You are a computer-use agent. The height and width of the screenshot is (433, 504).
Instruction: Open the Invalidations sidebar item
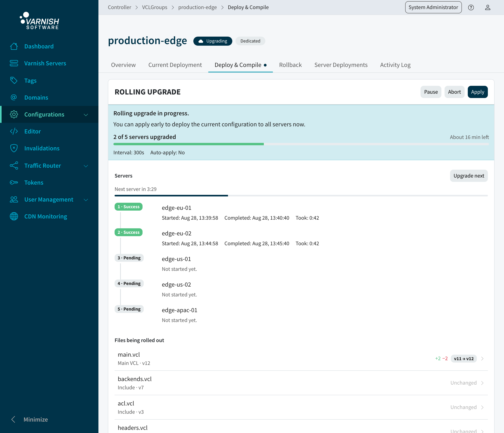(x=49, y=148)
